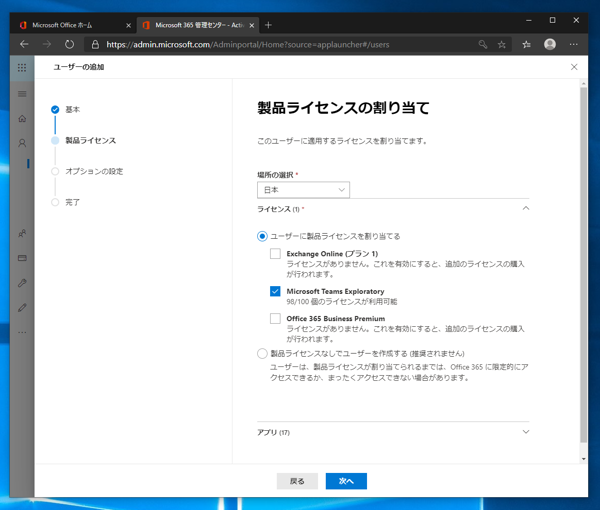Screen dimensions: 600x510
Task: Click the browser forward arrow
Action: 47,44
